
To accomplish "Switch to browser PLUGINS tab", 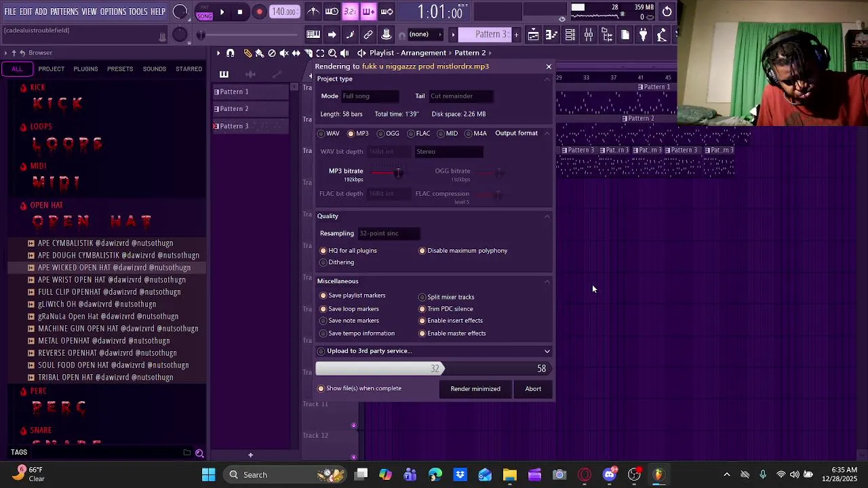I will click(x=85, y=69).
